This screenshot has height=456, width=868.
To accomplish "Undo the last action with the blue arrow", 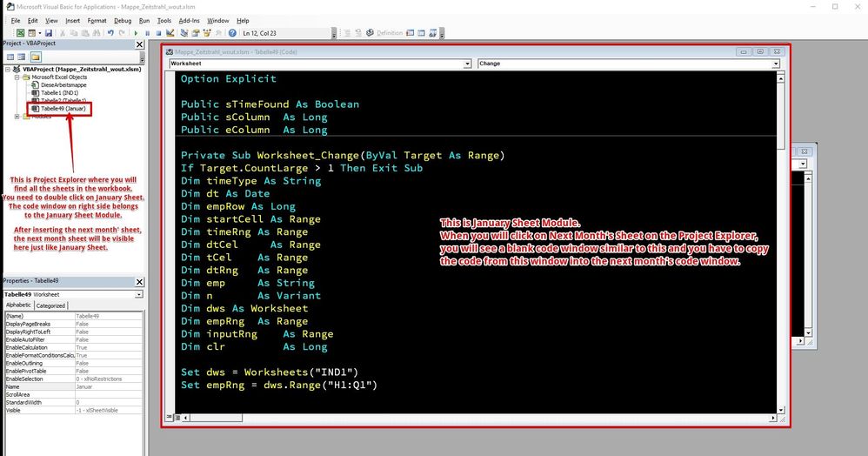I will coord(110,33).
